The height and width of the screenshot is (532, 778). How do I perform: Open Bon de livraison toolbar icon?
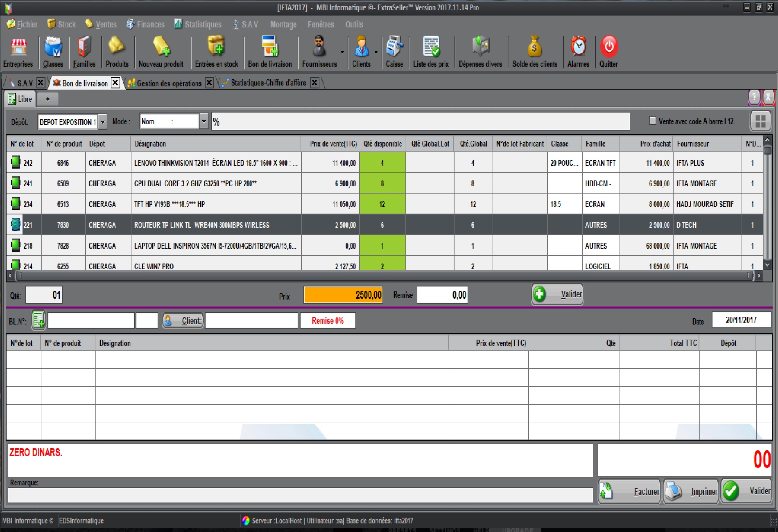[x=270, y=52]
